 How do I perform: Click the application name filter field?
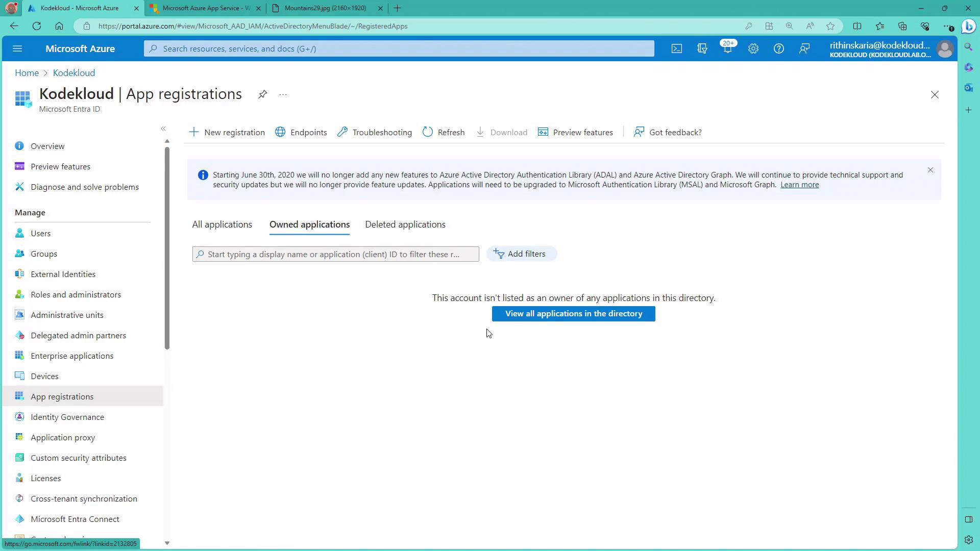[335, 254]
